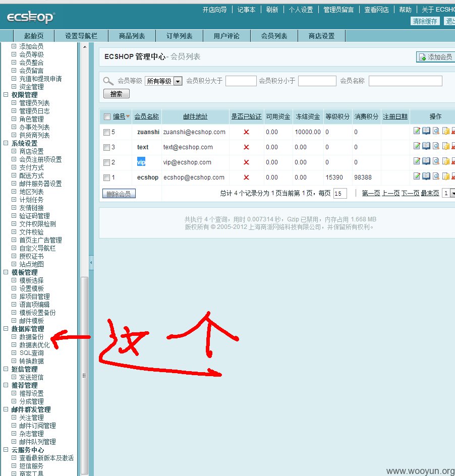The image size is (455, 476).
Task: Click the per-page count field showing 15
Action: 340,194
